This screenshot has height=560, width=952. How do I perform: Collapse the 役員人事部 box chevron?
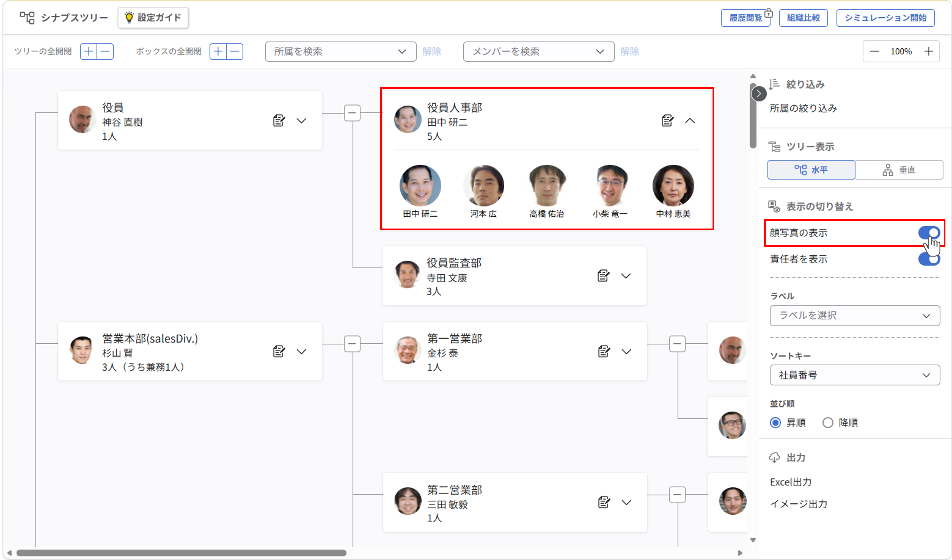(690, 121)
